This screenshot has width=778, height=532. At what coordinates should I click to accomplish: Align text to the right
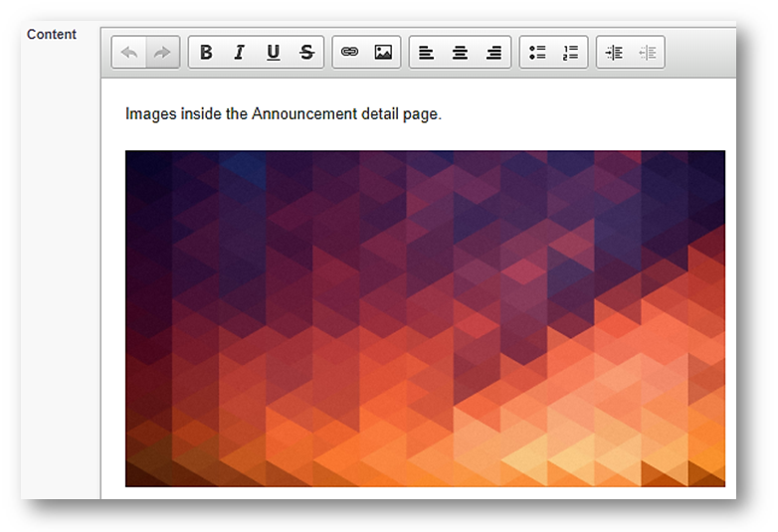coord(493,53)
